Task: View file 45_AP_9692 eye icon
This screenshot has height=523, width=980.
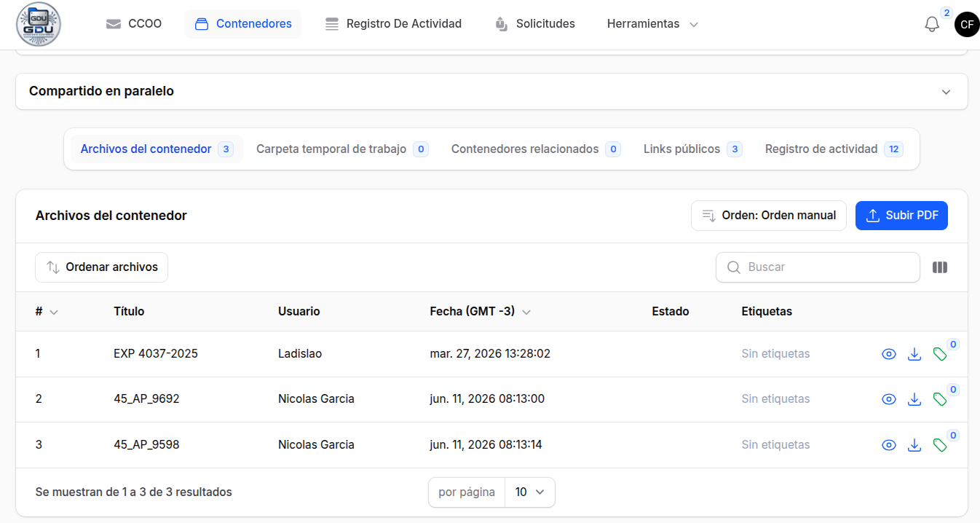Action: [888, 399]
